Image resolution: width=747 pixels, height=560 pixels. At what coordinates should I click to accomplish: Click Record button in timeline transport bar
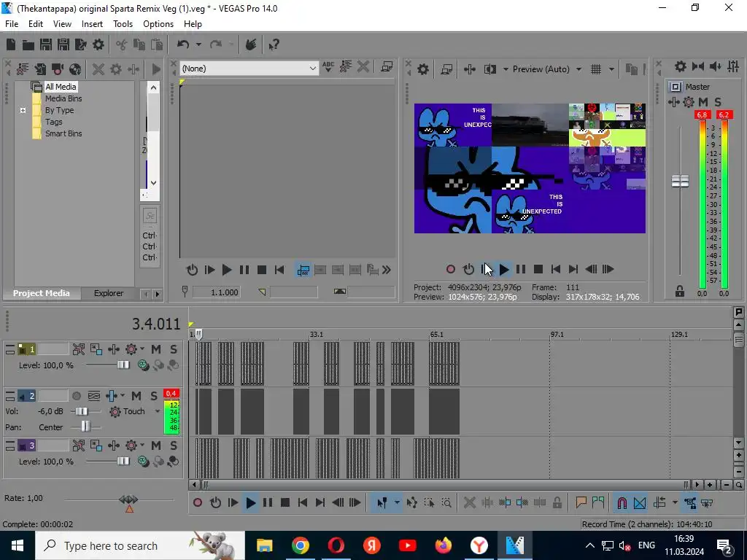(x=198, y=502)
